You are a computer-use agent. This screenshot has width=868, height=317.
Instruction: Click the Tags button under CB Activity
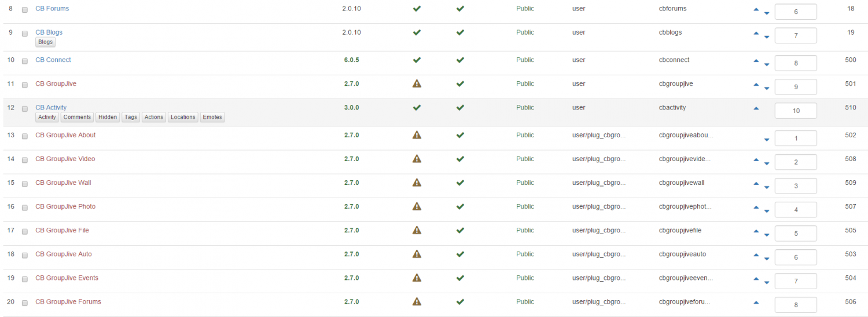[x=131, y=117]
